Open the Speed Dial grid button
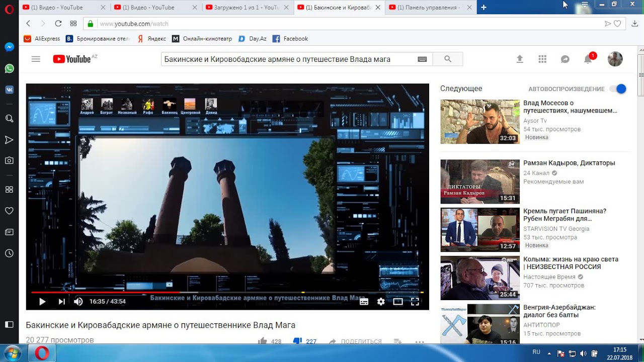Image resolution: width=644 pixels, height=362 pixels. point(73,24)
